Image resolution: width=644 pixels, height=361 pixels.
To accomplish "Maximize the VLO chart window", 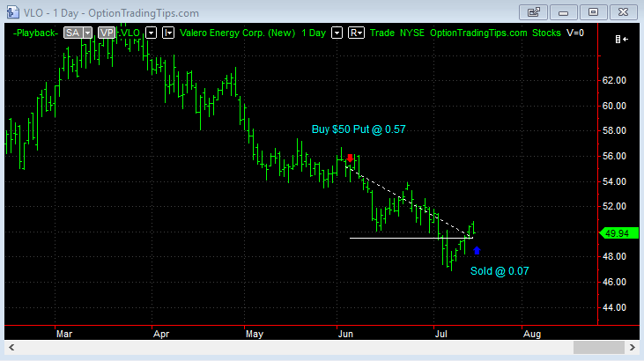I will (593, 12).
